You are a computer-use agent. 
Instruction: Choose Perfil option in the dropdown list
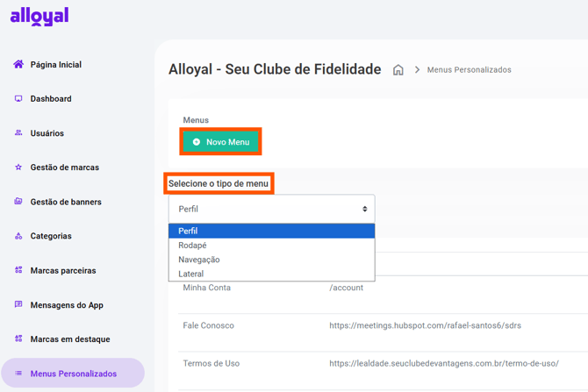click(x=271, y=231)
